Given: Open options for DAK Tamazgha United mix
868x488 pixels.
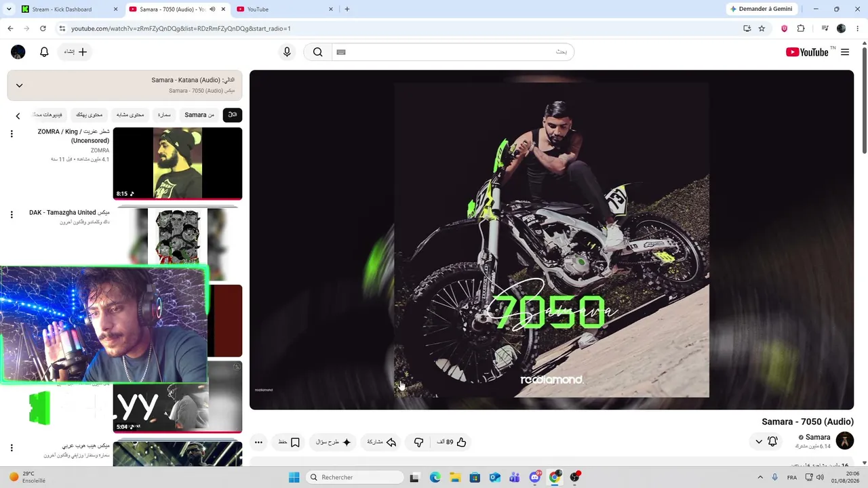Looking at the screenshot, I should pos(12,215).
